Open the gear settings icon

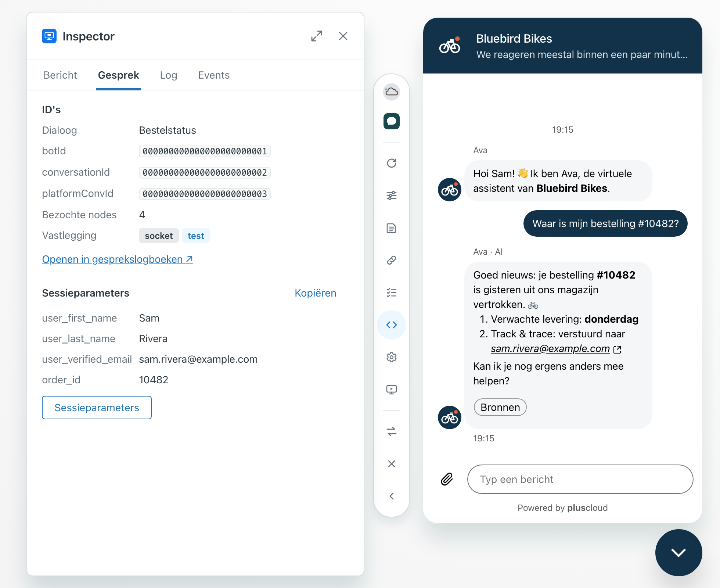[392, 357]
